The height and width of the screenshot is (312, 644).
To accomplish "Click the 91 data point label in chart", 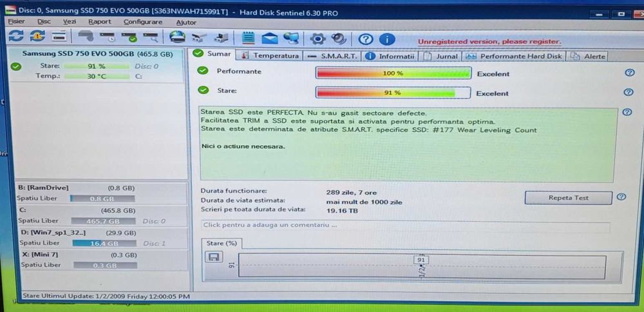I will coord(421,260).
